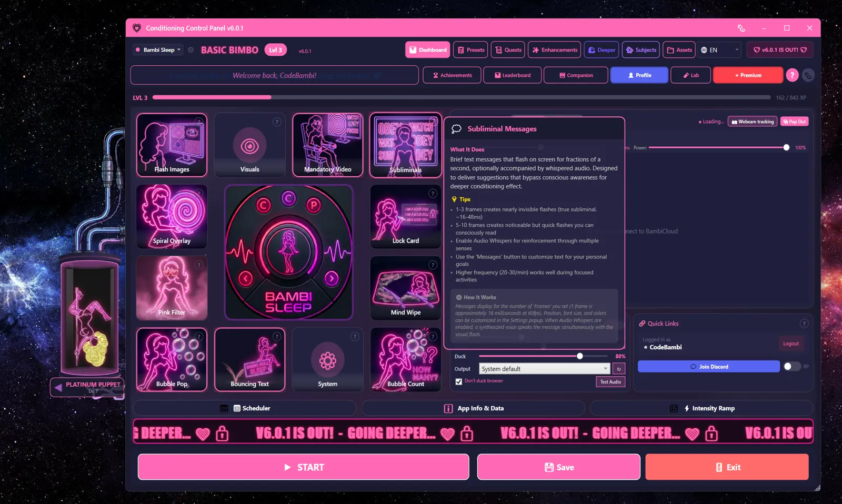This screenshot has width=842, height=504.
Task: Click the dial's right arrow button
Action: (x=332, y=278)
